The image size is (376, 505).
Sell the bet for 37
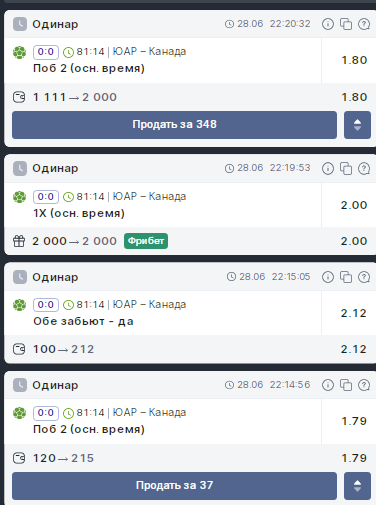tap(174, 486)
